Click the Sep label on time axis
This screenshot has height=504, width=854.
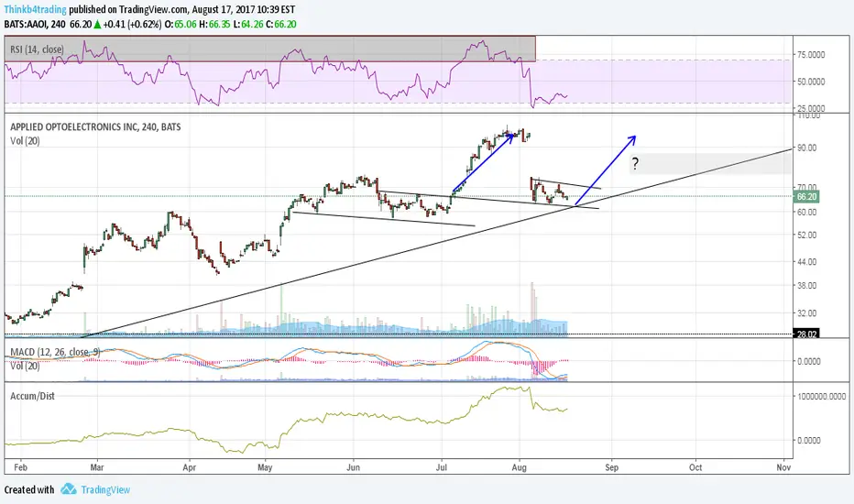point(611,467)
